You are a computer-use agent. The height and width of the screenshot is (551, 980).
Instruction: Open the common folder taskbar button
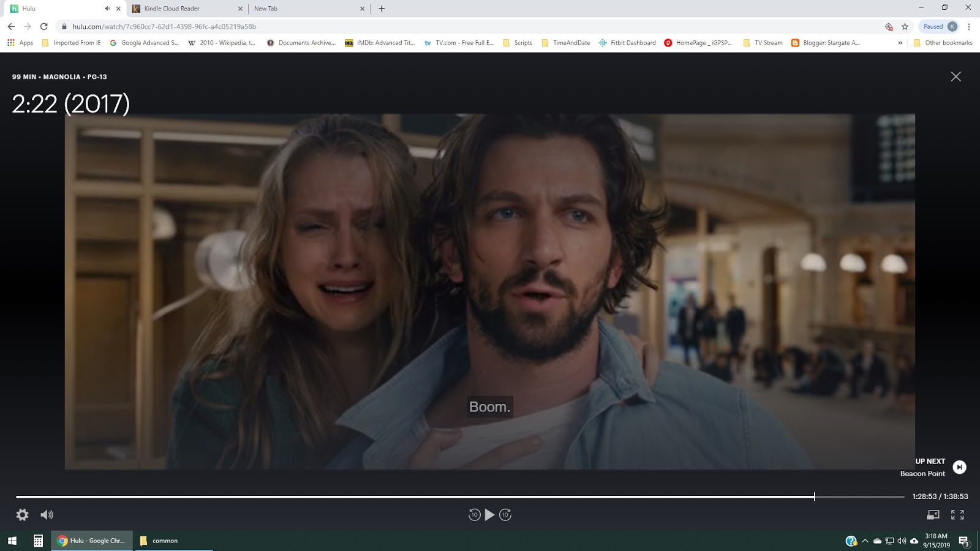tap(174, 541)
